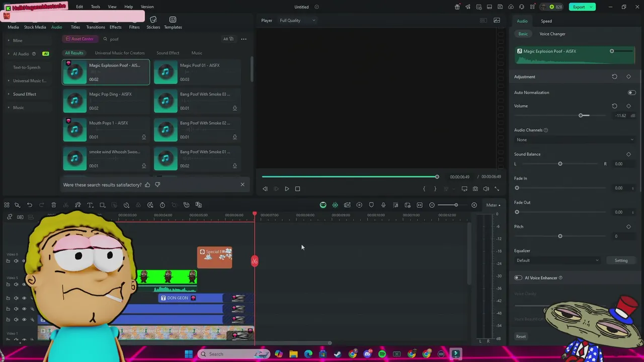
Task: Open the Tools menu
Action: pyautogui.click(x=96, y=7)
